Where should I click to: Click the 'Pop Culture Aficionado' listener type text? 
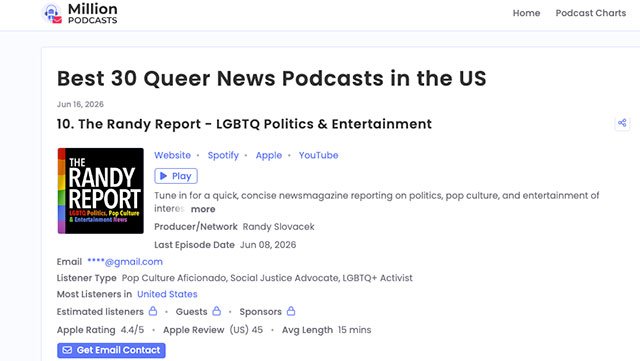[x=174, y=278]
